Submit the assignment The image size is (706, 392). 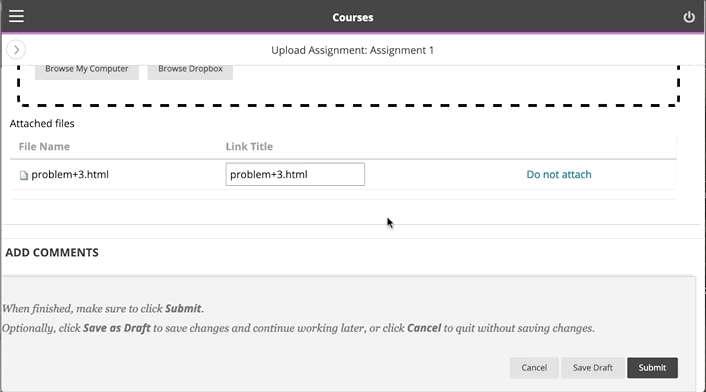(x=652, y=368)
